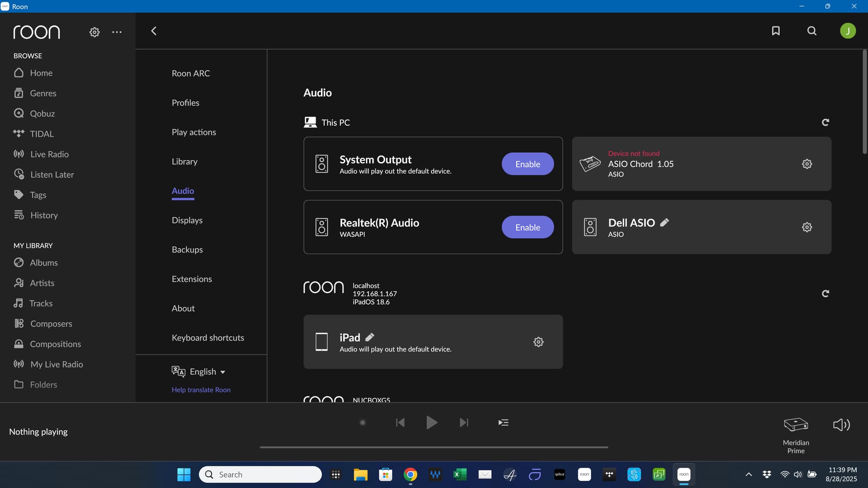Click the playback seek bar
The width and height of the screenshot is (868, 488).
coord(434,447)
